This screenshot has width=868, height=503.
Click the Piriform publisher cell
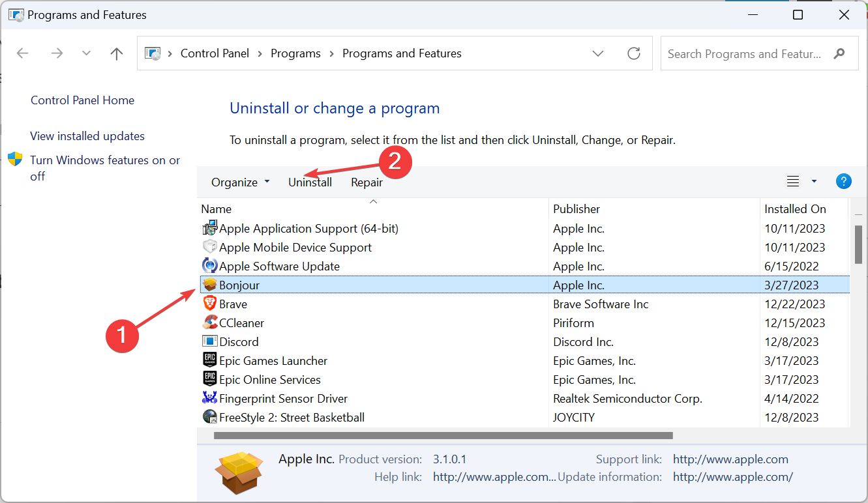(573, 323)
